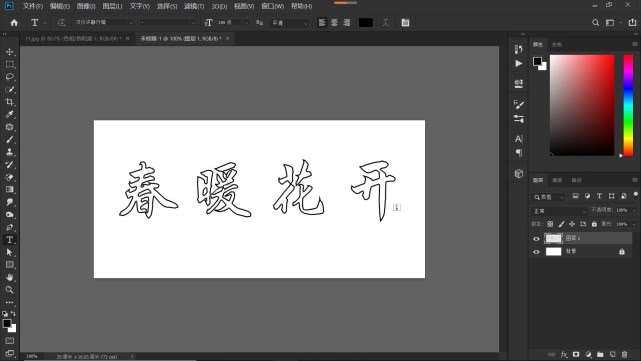Image resolution: width=641 pixels, height=361 pixels.
Task: Open the History panel icon
Action: 519,49
